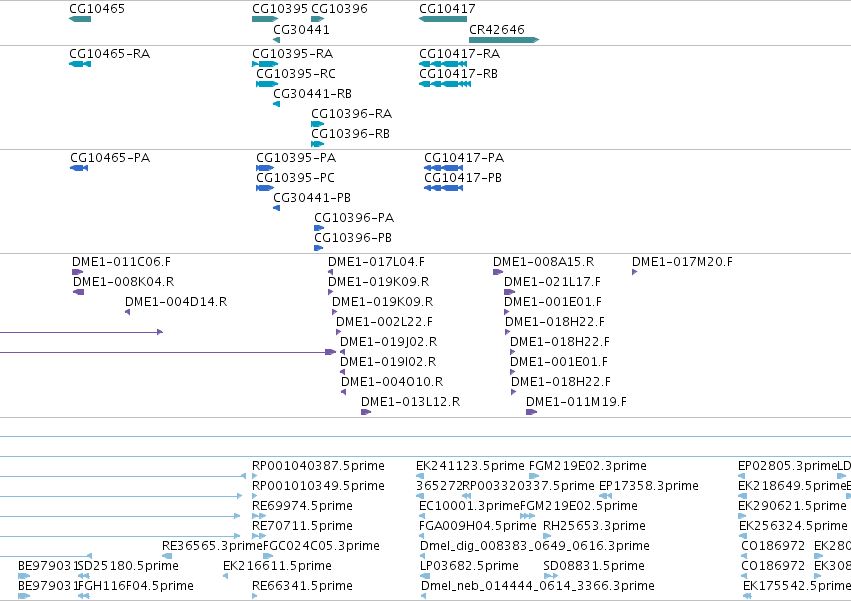Select transcript label CG10465-RA
The width and height of the screenshot is (851, 601).
pos(110,54)
